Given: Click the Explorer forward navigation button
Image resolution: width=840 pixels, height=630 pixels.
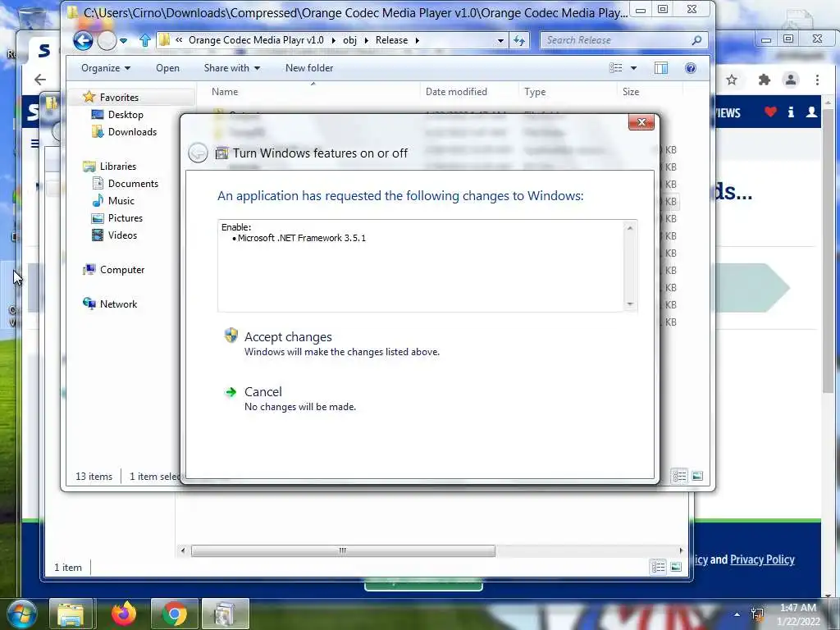Looking at the screenshot, I should tap(107, 40).
